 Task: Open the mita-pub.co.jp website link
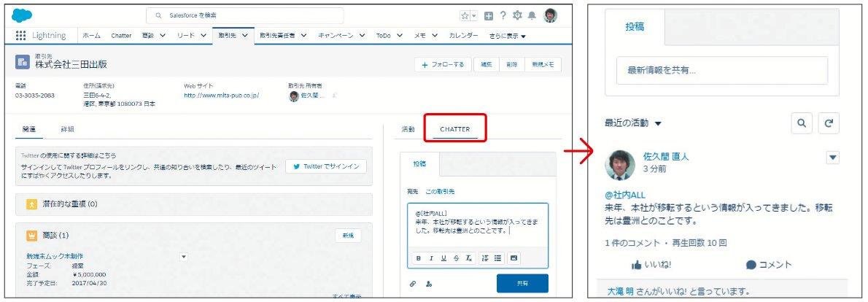point(222,95)
